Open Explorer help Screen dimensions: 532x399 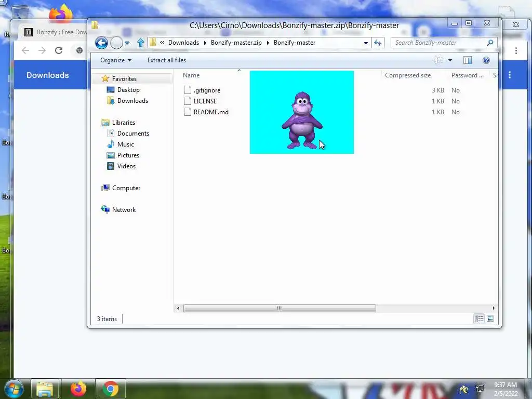coord(486,60)
